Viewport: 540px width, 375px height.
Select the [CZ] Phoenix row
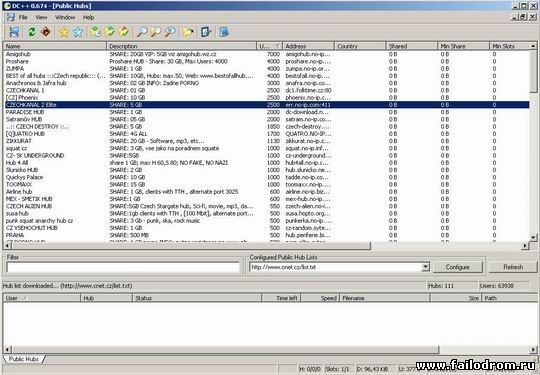pyautogui.click(x=266, y=97)
